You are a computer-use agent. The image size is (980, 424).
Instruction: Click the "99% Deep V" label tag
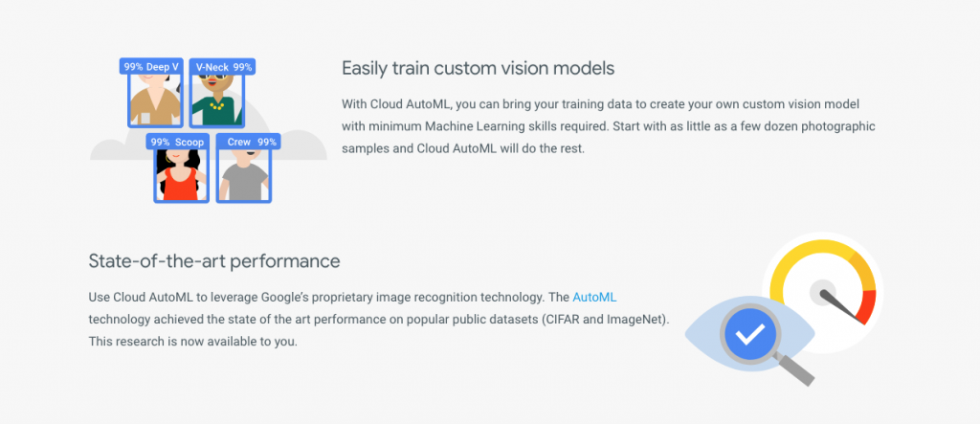click(151, 67)
